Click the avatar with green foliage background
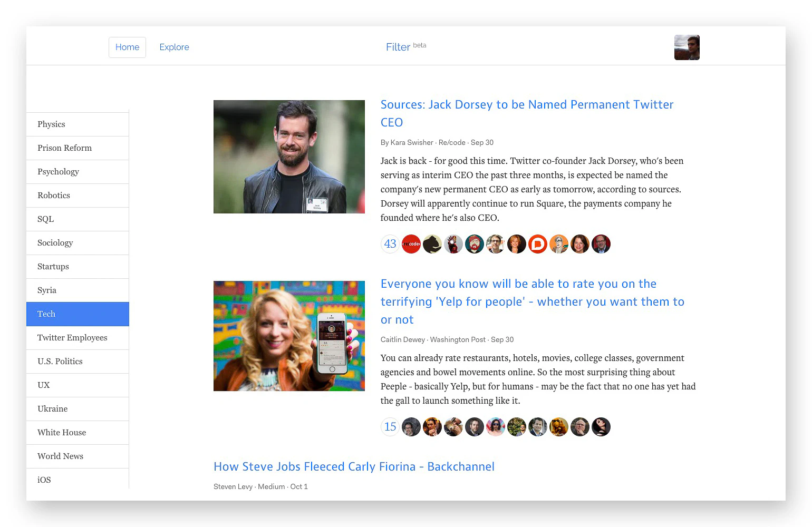This screenshot has width=812, height=527. tap(517, 427)
